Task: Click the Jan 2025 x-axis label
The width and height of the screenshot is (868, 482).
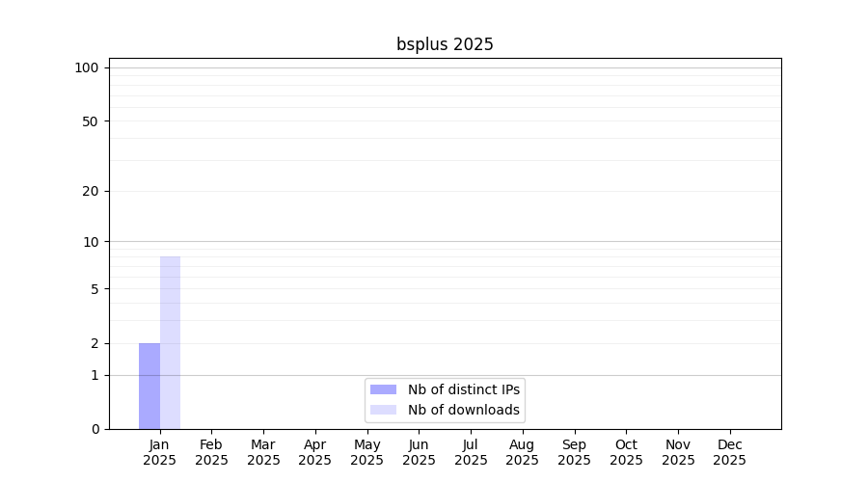Action: [159, 452]
